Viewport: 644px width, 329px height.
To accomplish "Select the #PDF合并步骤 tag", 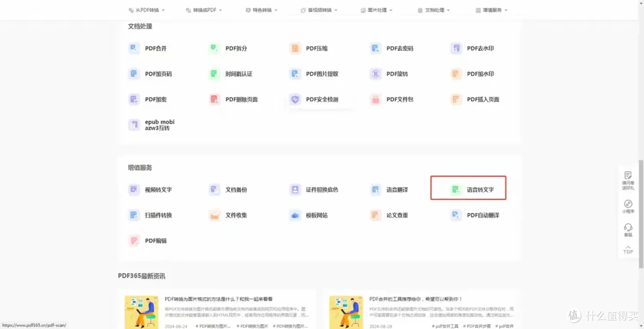I will [x=477, y=326].
